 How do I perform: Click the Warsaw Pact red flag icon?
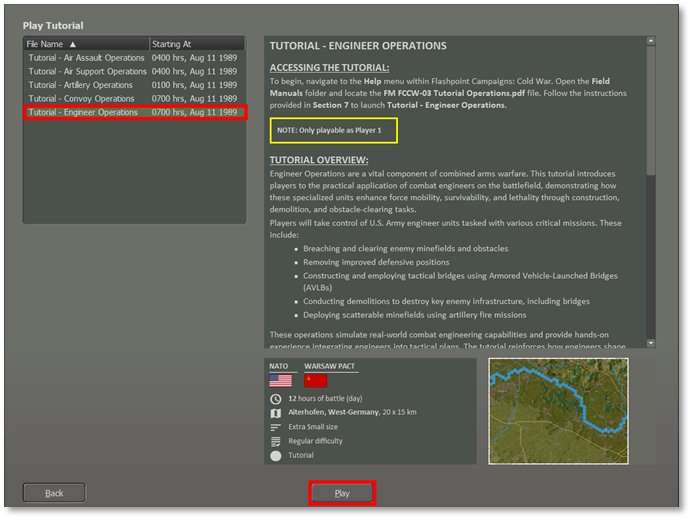(316, 381)
